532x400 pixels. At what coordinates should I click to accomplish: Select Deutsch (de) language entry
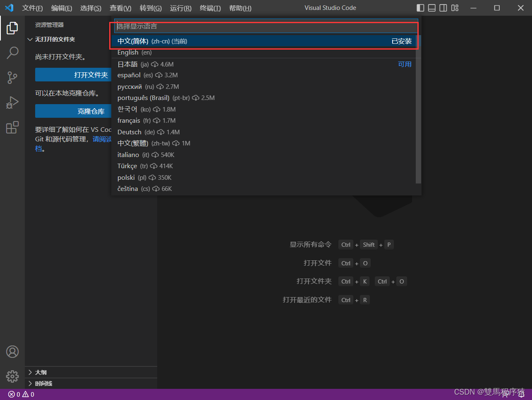(x=264, y=132)
